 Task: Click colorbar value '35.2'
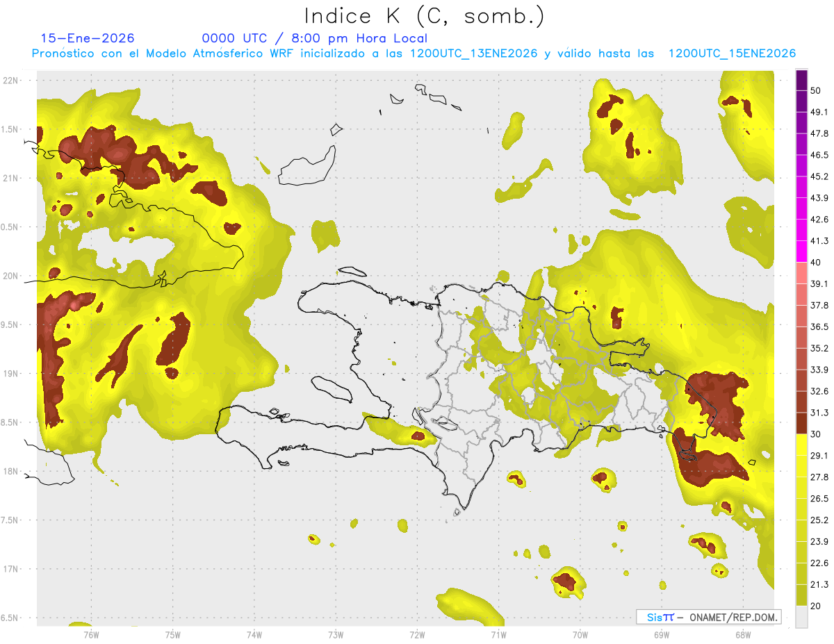pos(819,348)
